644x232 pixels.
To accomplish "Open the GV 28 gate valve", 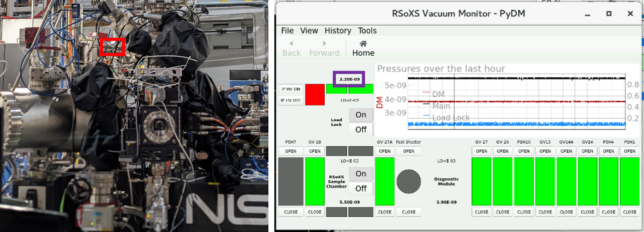I will click(x=315, y=151).
